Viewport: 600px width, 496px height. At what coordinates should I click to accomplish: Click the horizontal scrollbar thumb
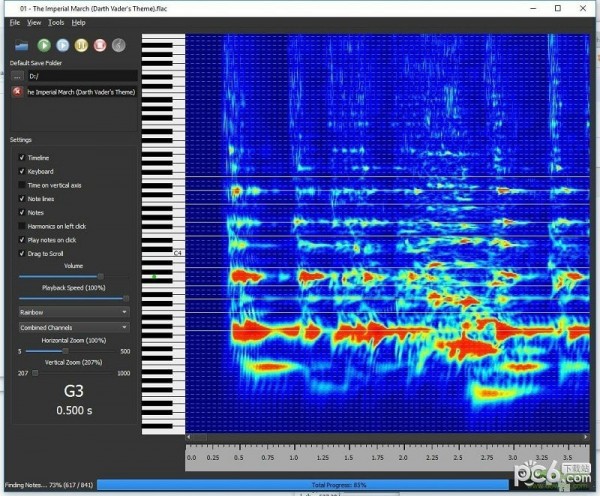[199, 437]
